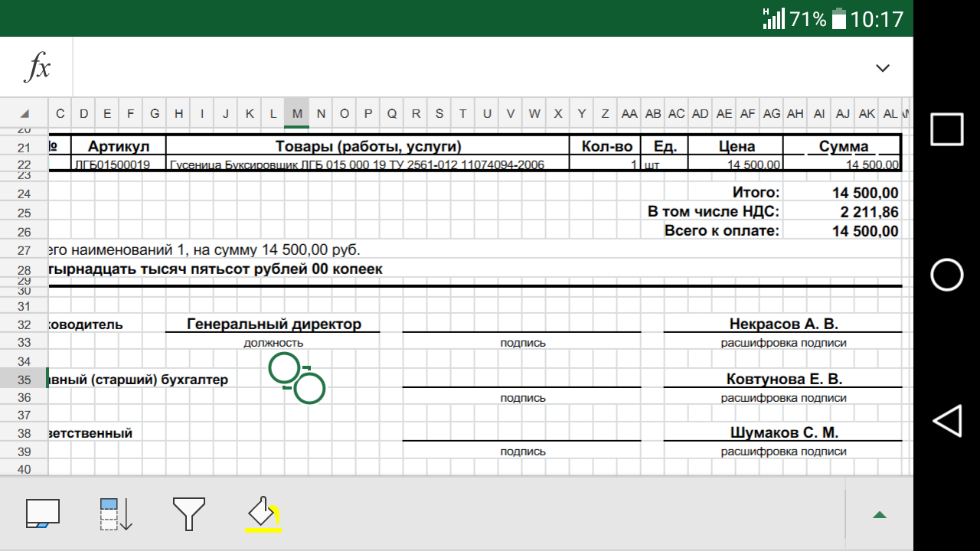
Task: Select column M header
Action: point(297,113)
